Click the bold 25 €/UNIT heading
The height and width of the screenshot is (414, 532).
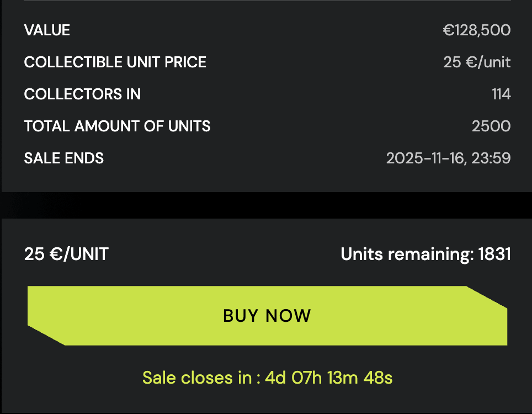[66, 254]
